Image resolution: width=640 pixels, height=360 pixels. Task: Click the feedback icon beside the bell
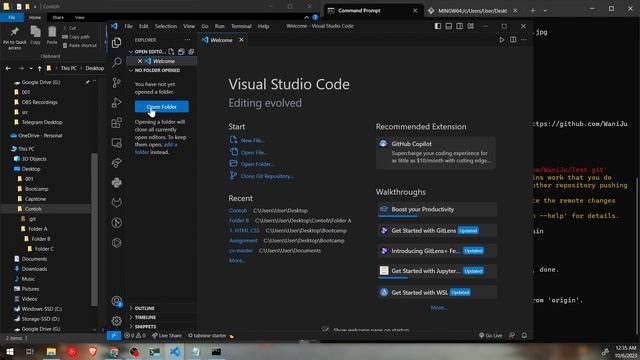512,336
